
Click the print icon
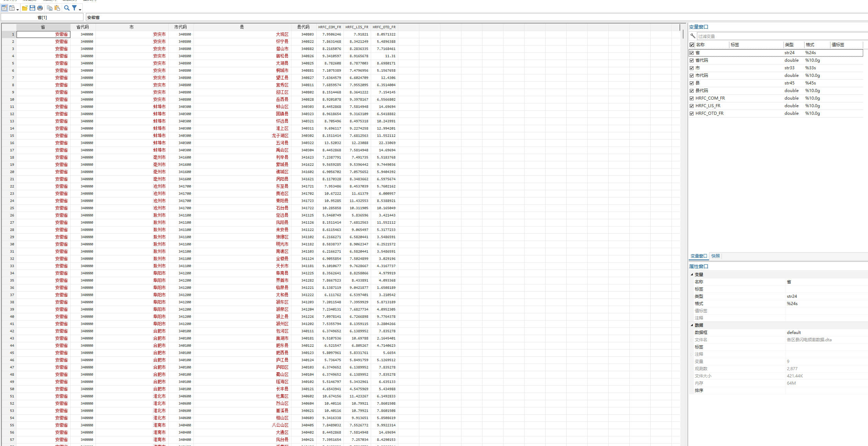point(40,8)
